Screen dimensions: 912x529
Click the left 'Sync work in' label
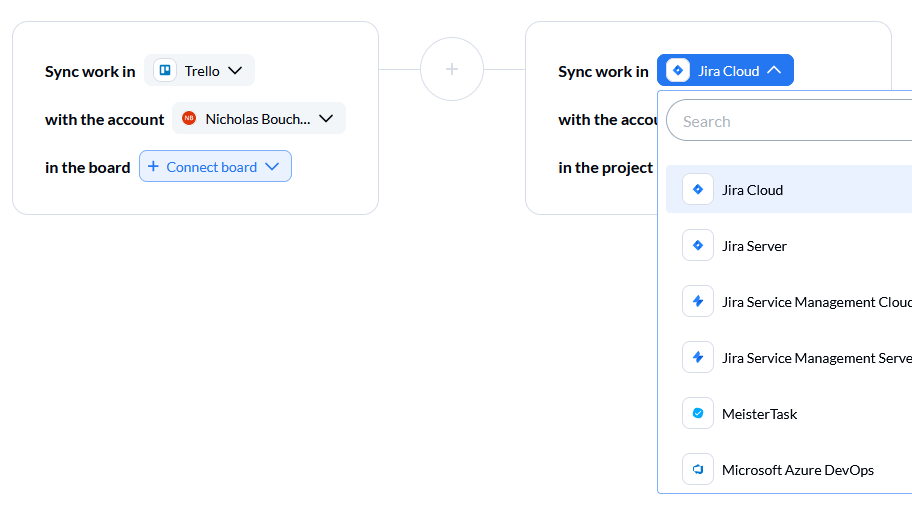(x=90, y=72)
